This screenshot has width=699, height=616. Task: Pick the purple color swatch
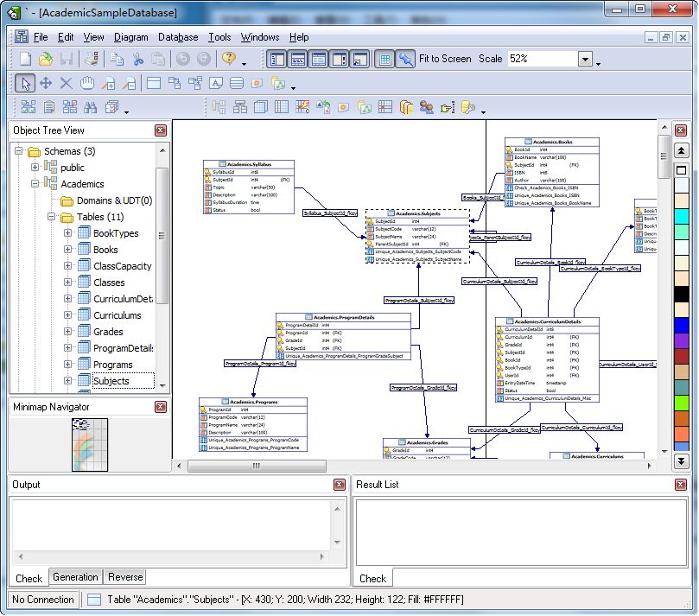coord(681,340)
